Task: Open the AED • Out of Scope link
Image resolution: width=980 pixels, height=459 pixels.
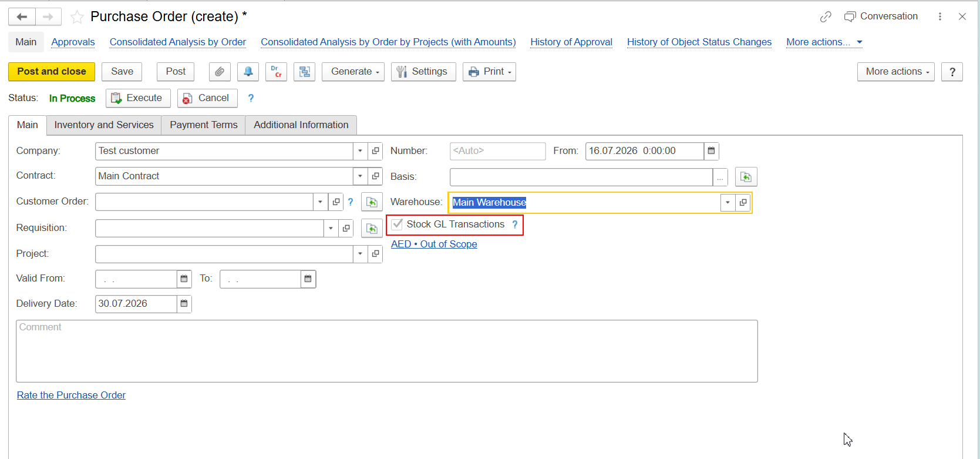Action: click(434, 244)
